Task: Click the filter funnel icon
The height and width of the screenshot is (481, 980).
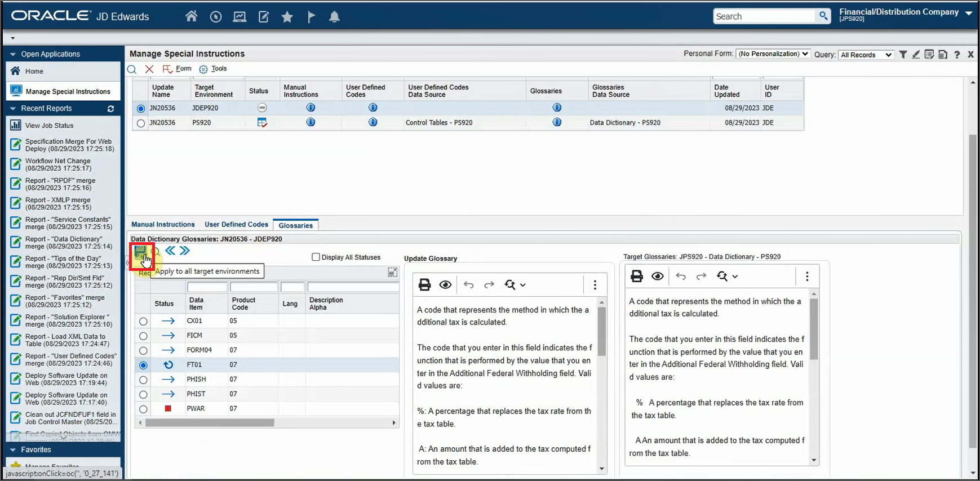Action: point(903,55)
